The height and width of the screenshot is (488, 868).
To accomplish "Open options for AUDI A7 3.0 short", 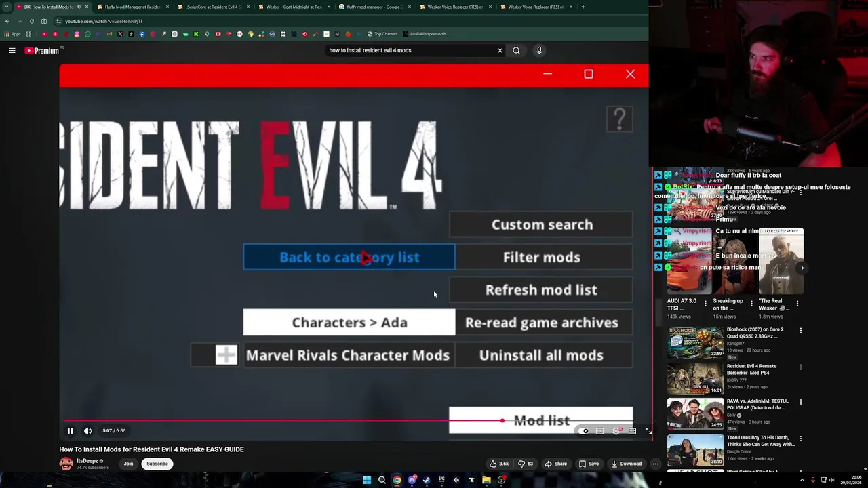I will tap(705, 304).
